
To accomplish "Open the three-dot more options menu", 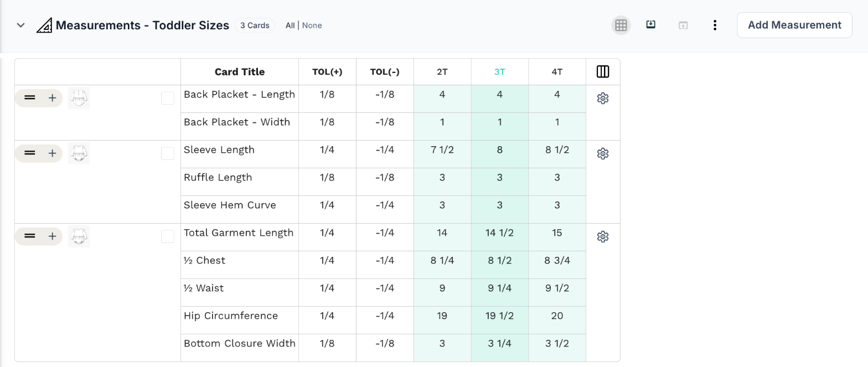I will coord(715,25).
